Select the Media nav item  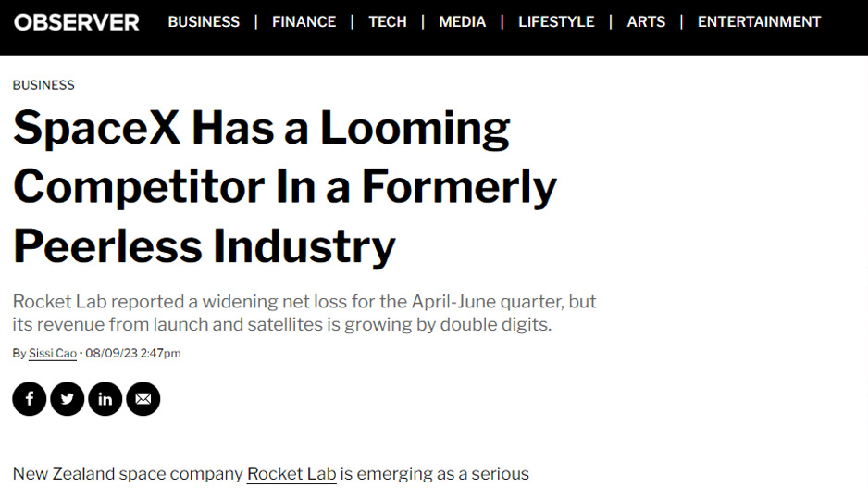pyautogui.click(x=462, y=21)
